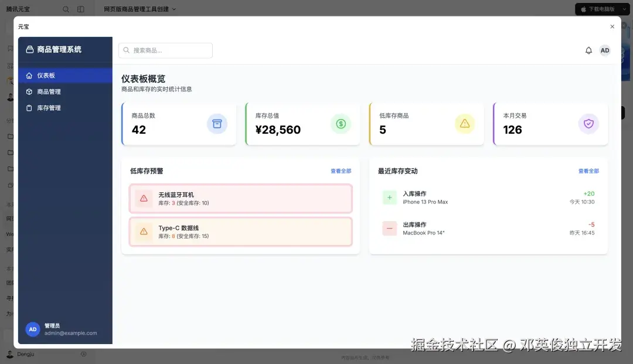Click the 搜索商品 search input field

point(166,50)
